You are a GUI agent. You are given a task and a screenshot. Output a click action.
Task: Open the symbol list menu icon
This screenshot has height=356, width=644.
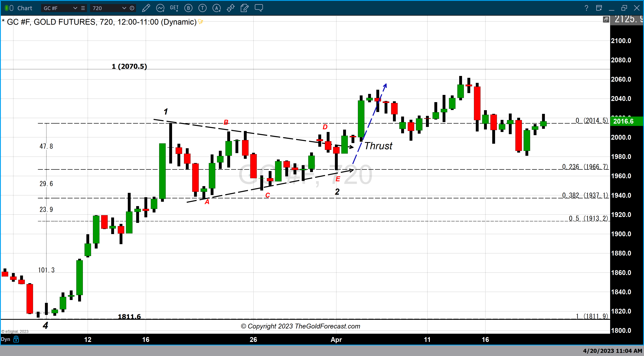pos(83,8)
